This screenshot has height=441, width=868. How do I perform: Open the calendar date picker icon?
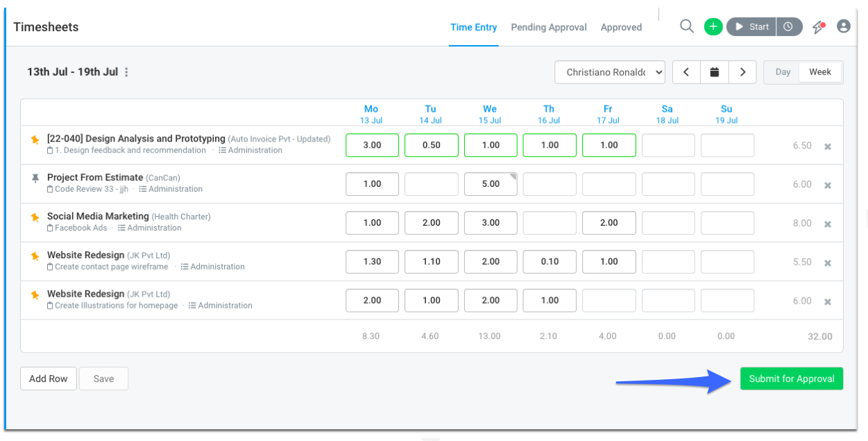[714, 72]
